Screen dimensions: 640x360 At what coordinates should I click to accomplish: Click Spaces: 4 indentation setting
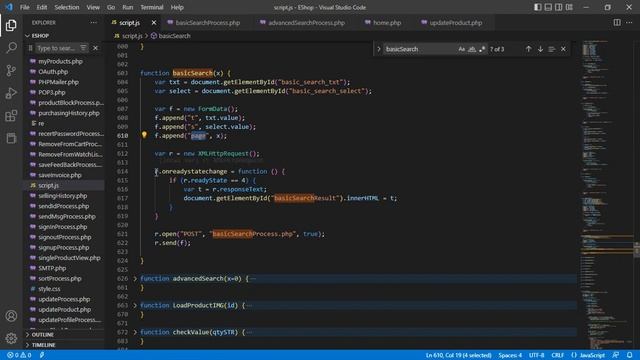(x=510, y=355)
